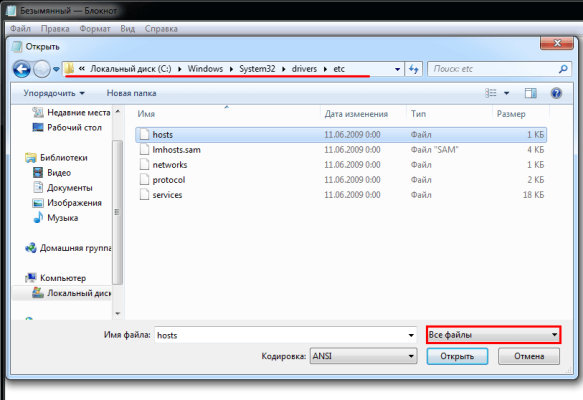This screenshot has height=400, width=583.
Task: Click the search magnifier icon
Action: pyautogui.click(x=563, y=69)
